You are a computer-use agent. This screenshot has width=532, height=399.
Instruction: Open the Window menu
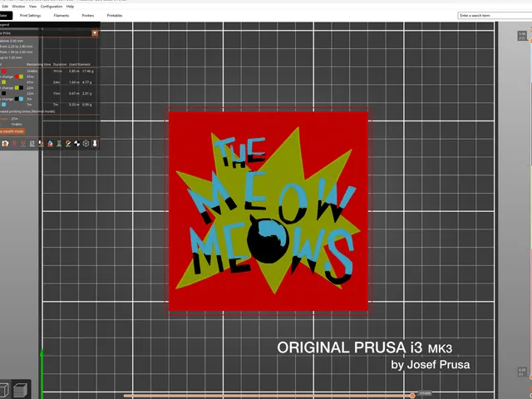18,7
